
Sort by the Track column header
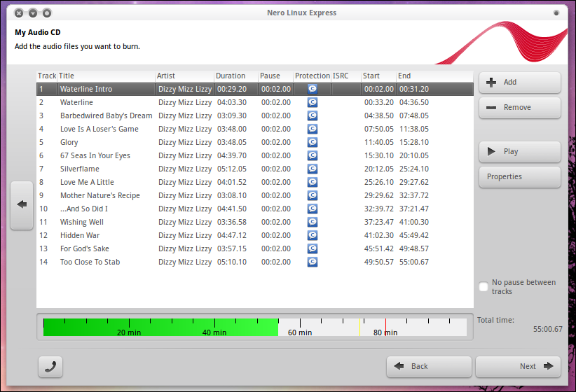[47, 76]
